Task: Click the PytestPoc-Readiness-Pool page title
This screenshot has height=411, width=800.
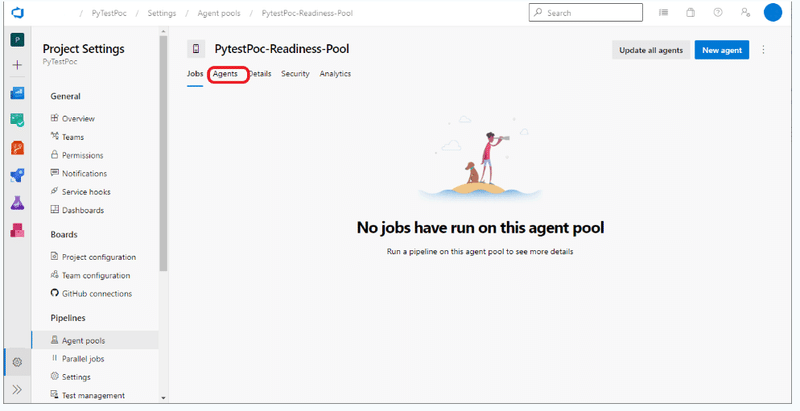Action: pyautogui.click(x=282, y=49)
